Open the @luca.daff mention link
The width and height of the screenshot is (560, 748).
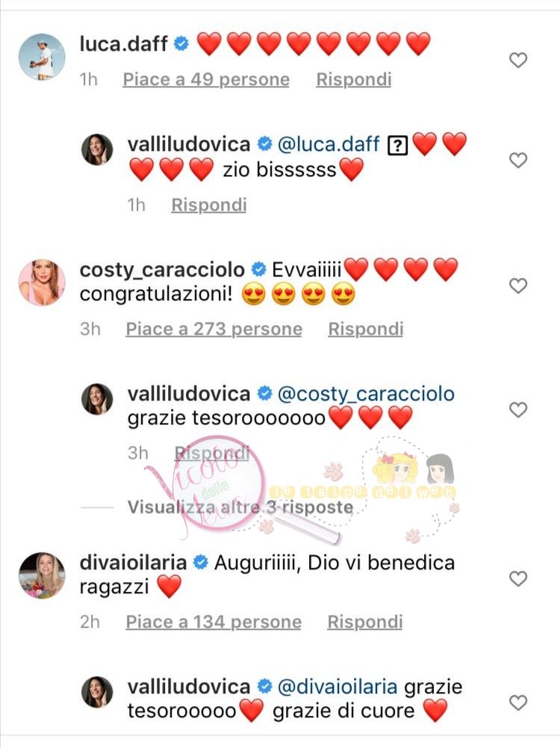(329, 144)
